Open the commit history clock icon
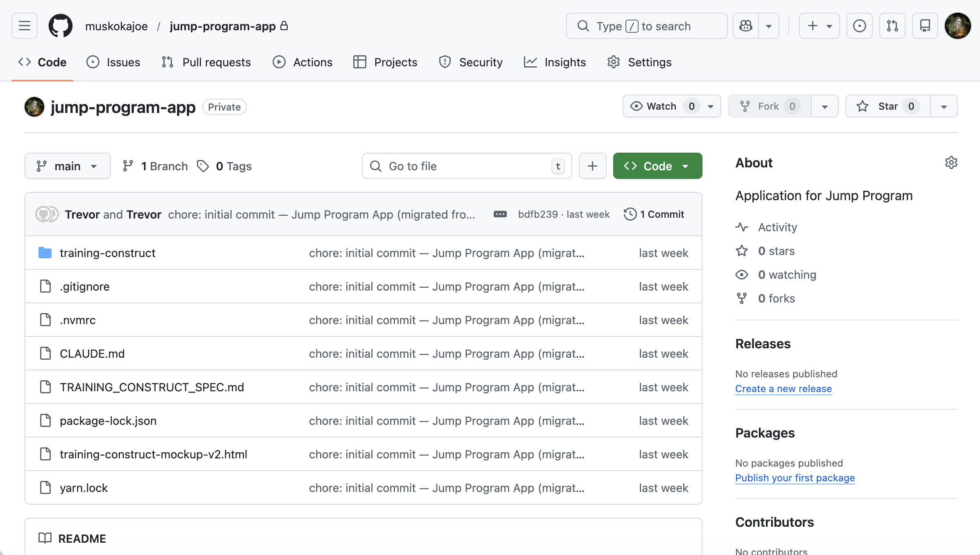The height and width of the screenshot is (555, 980). [x=630, y=214]
